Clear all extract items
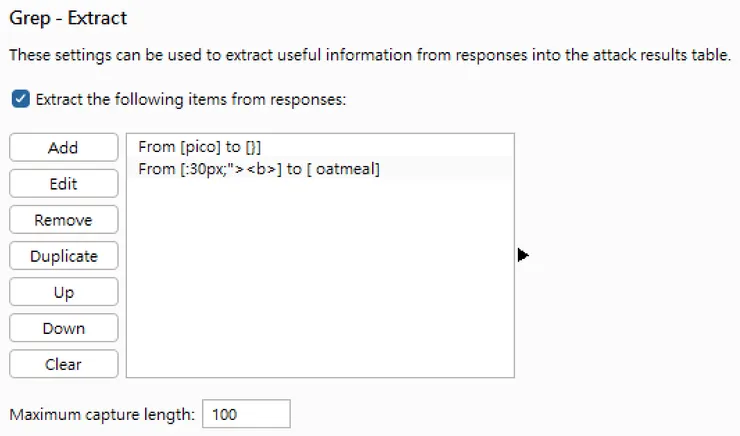Viewport: 740px width, 436px height. click(63, 364)
